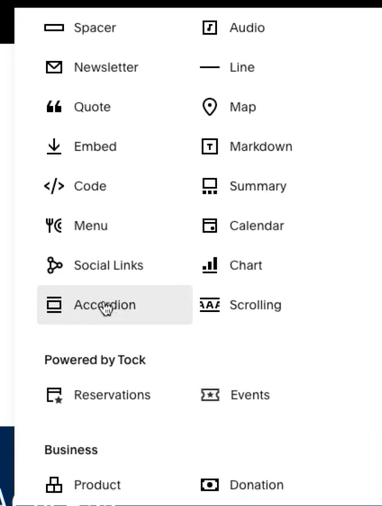Click the Chart bar graph icon
The width and height of the screenshot is (382, 506).
click(x=210, y=265)
